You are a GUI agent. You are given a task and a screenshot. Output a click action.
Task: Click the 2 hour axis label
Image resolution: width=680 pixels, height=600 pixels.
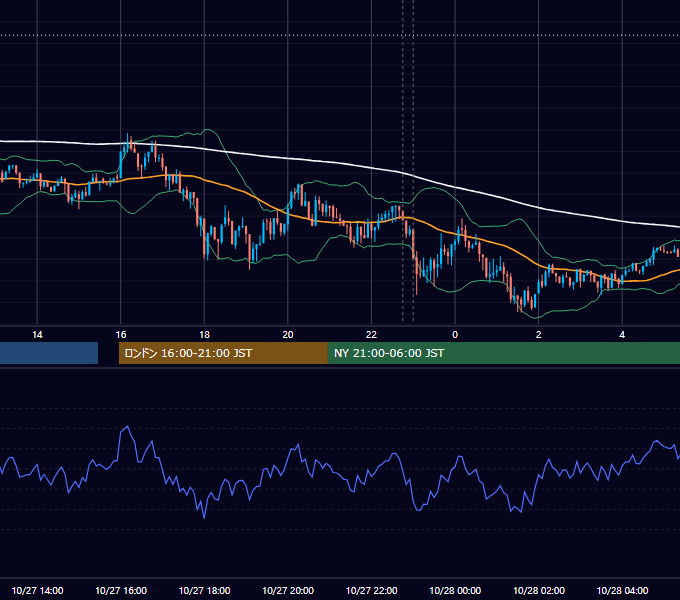pyautogui.click(x=539, y=335)
